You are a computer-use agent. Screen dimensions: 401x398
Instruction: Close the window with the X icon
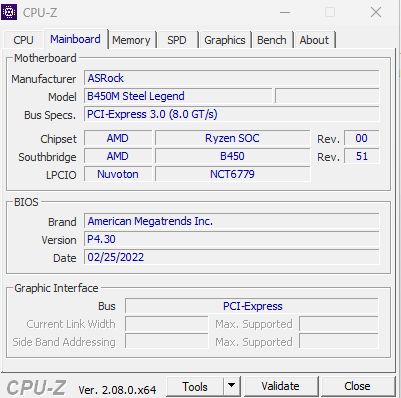point(376,13)
